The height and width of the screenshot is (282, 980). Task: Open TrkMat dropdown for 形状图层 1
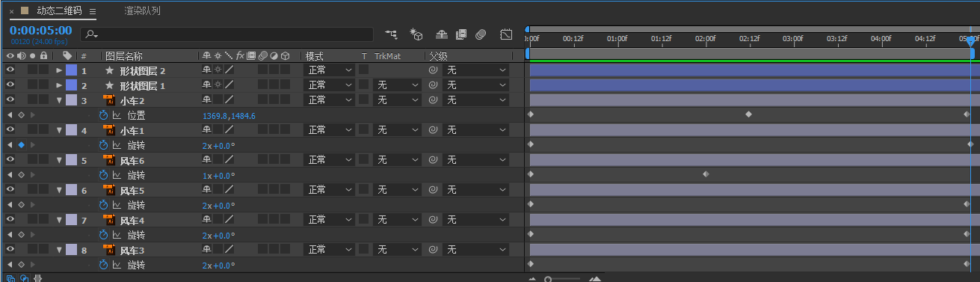click(398, 85)
